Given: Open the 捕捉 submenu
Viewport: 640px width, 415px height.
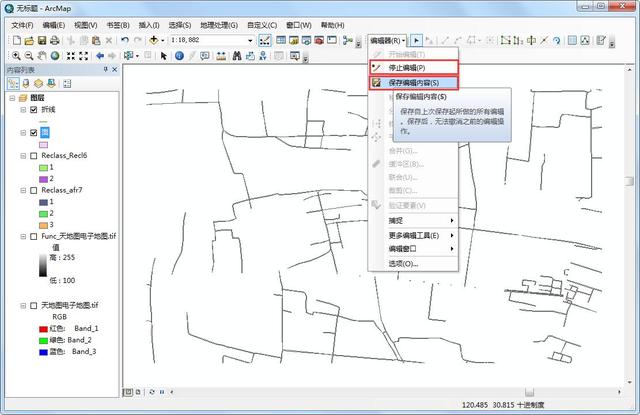Looking at the screenshot, I should point(413,221).
